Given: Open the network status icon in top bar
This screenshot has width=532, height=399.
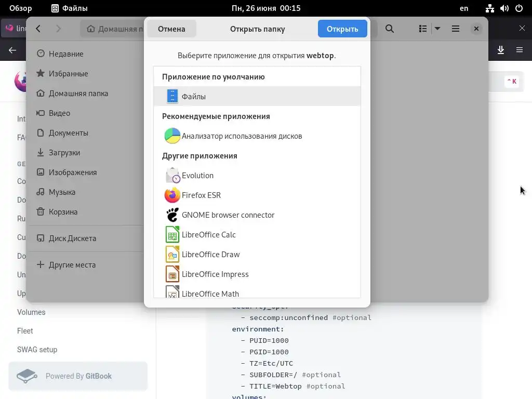Looking at the screenshot, I should (x=489, y=8).
